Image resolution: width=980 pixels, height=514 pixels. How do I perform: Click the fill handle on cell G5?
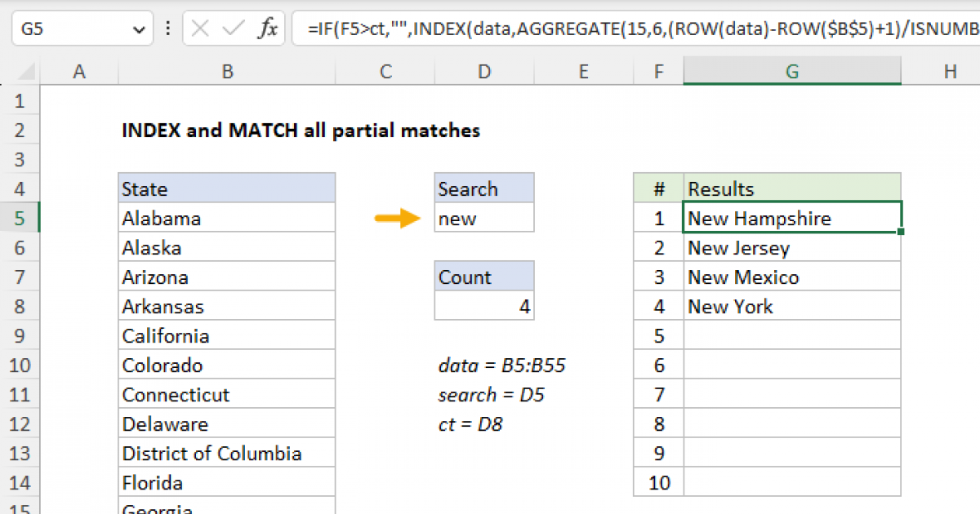[x=899, y=233]
